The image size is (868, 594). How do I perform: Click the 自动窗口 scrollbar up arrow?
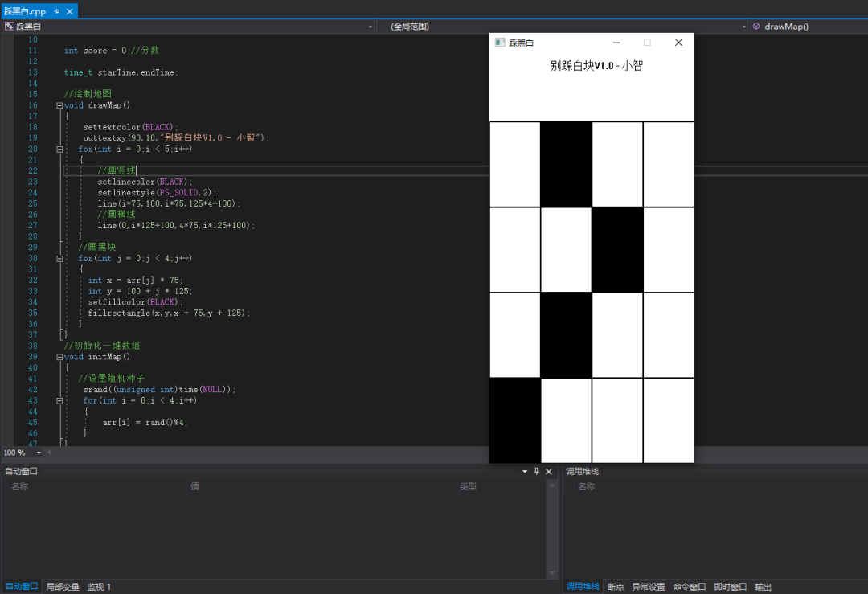pyautogui.click(x=552, y=485)
